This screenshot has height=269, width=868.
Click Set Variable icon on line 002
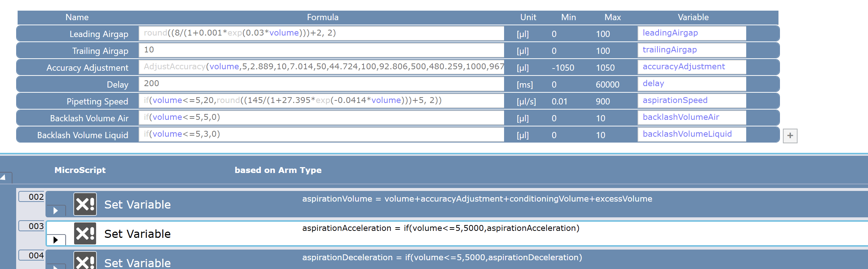click(85, 204)
